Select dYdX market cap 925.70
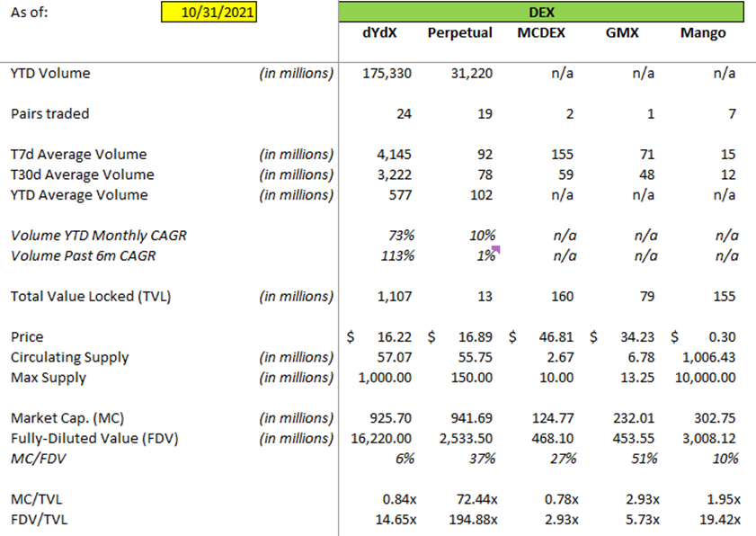The width and height of the screenshot is (756, 536). 390,418
